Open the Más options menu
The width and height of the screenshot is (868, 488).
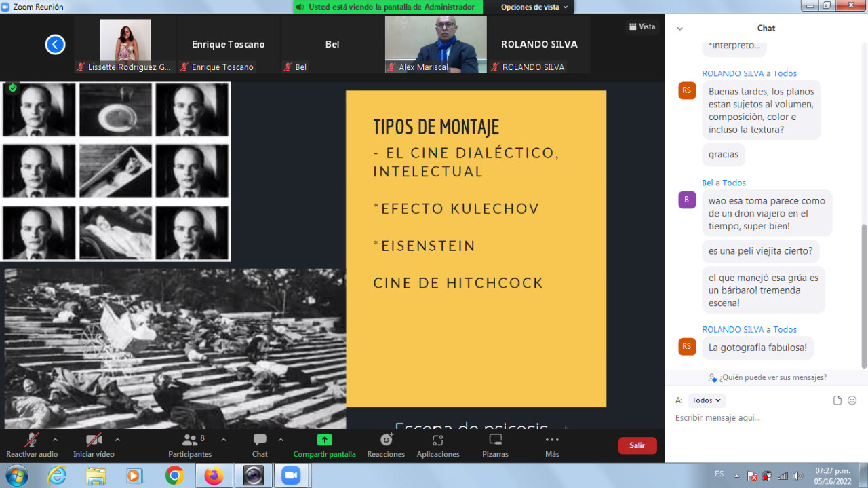552,445
